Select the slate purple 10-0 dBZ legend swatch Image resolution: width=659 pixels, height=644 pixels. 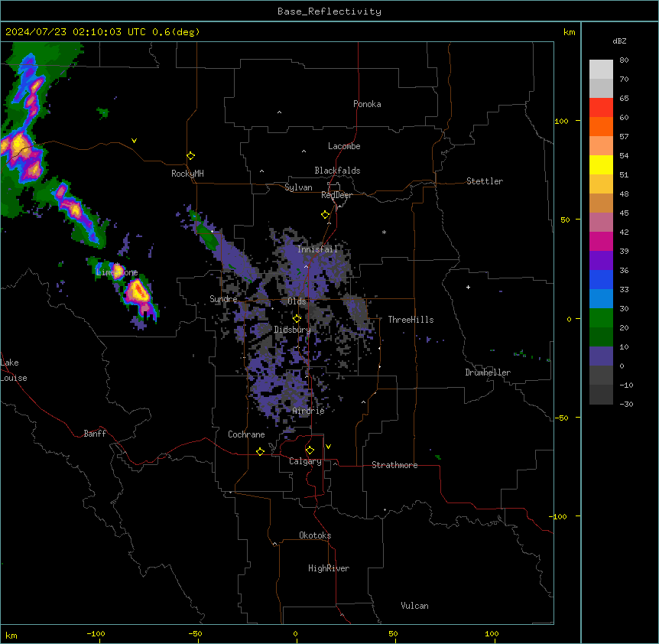pos(601,356)
